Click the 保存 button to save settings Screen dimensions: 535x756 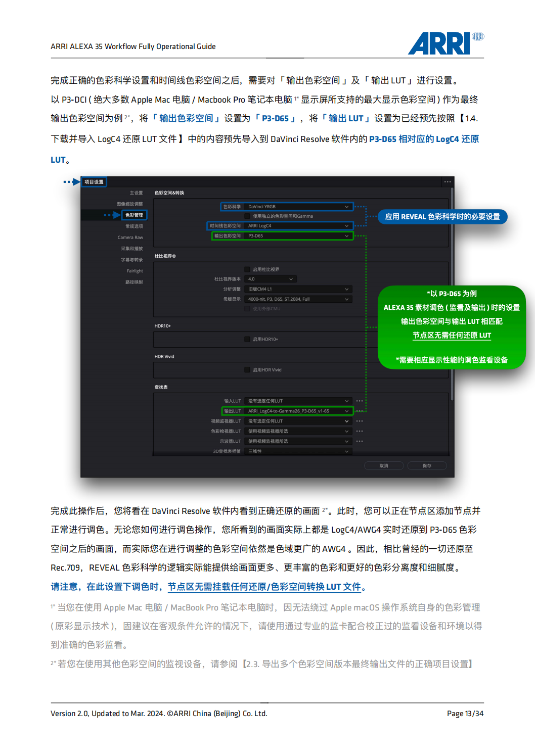coord(427,464)
